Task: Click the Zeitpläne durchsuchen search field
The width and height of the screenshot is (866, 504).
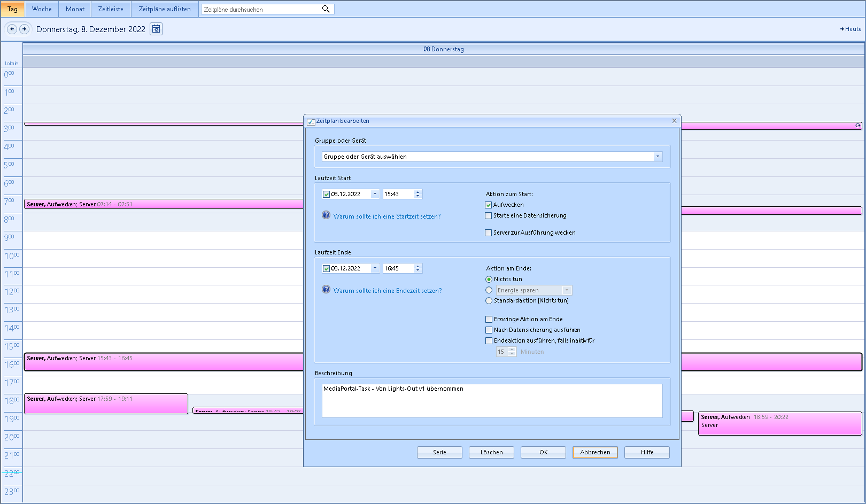Action: 261,9
